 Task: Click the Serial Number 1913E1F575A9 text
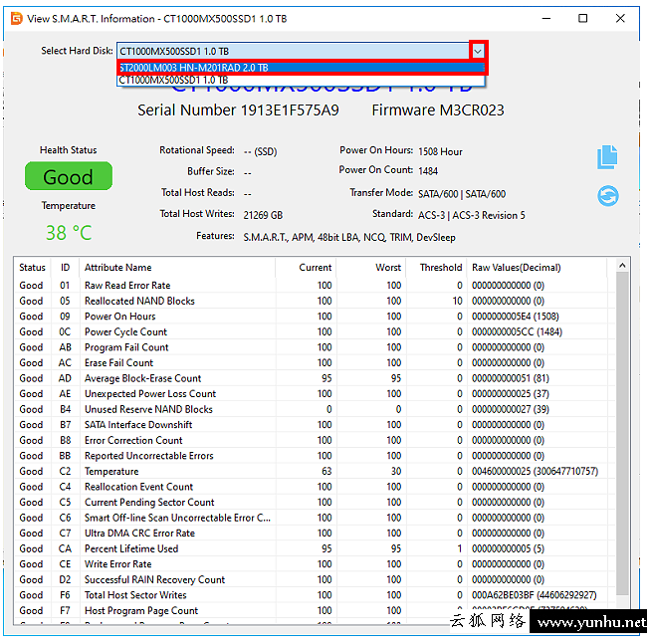(238, 110)
